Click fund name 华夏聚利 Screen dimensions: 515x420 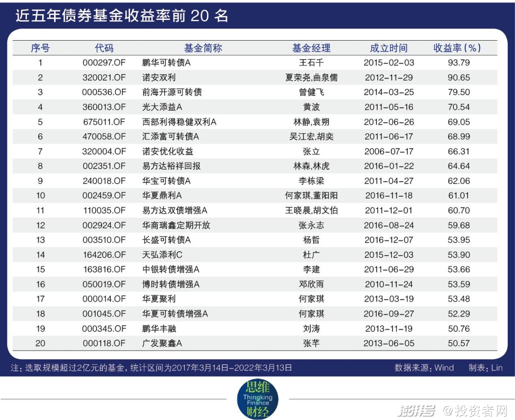coord(159,299)
